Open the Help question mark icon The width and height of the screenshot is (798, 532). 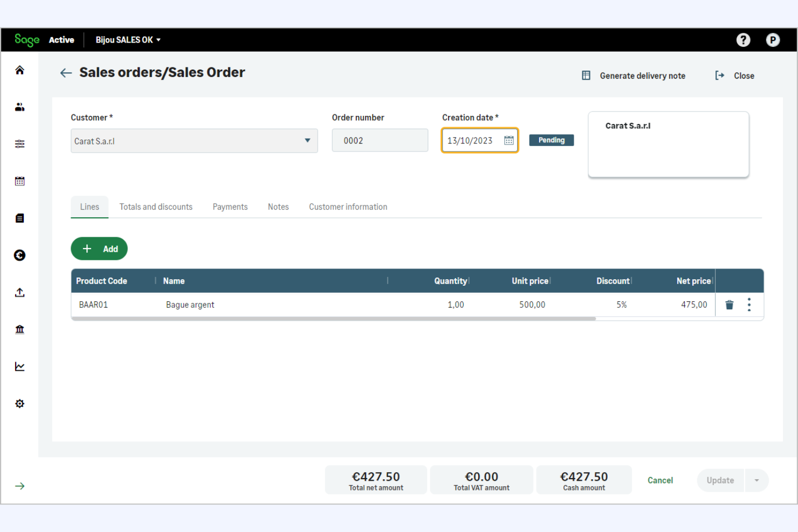743,39
